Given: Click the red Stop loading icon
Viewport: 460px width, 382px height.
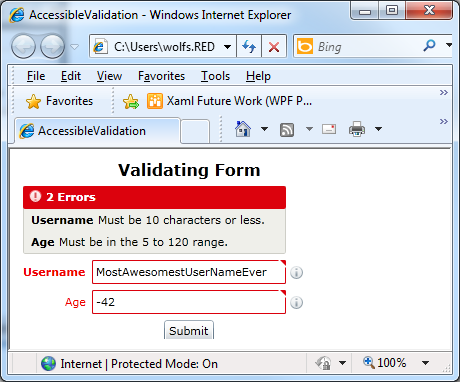Looking at the screenshot, I should (274, 47).
